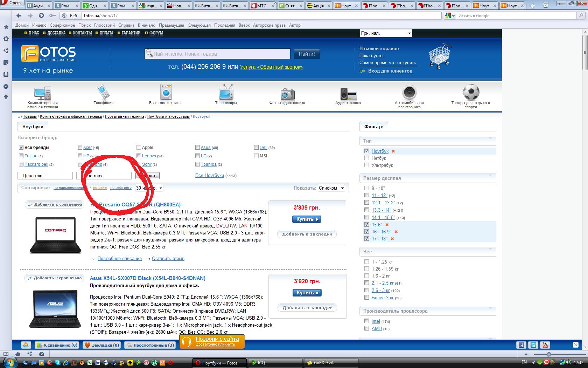The width and height of the screenshot is (588, 368).
Task: Open the Opera bookmarks star in the sidebar
Action: click(6, 27)
